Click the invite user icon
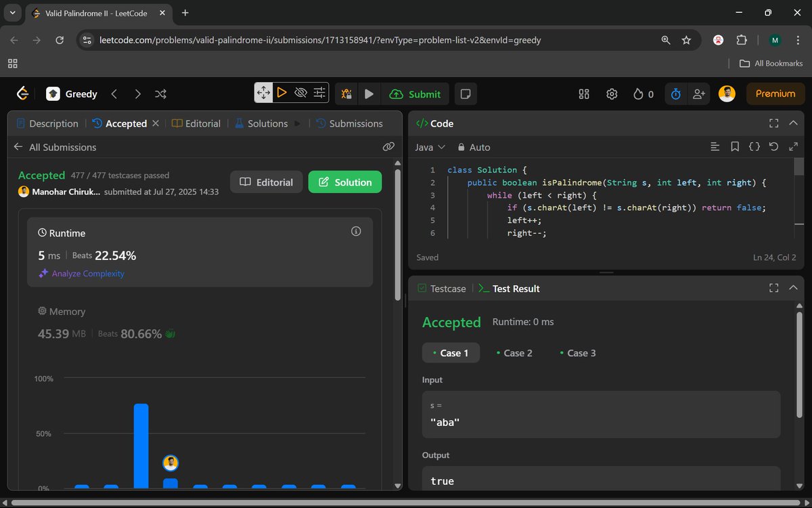The image size is (812, 508). point(699,94)
